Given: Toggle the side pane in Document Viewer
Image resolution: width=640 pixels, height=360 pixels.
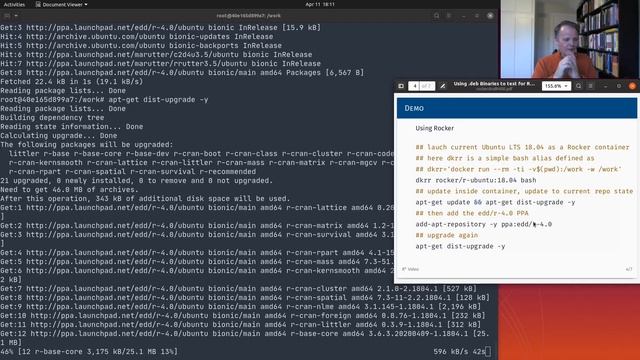Looking at the screenshot, I should point(401,86).
